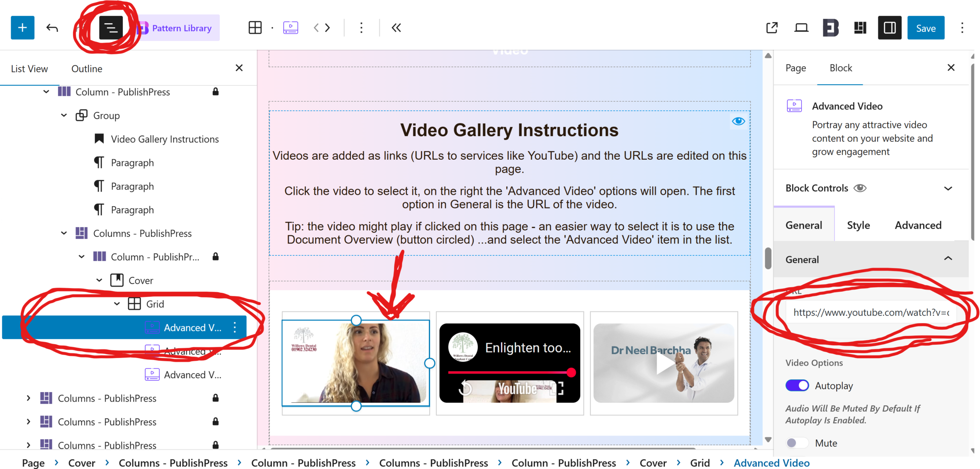Expand the Block Controls section
Image resolution: width=980 pixels, height=469 pixels.
948,188
